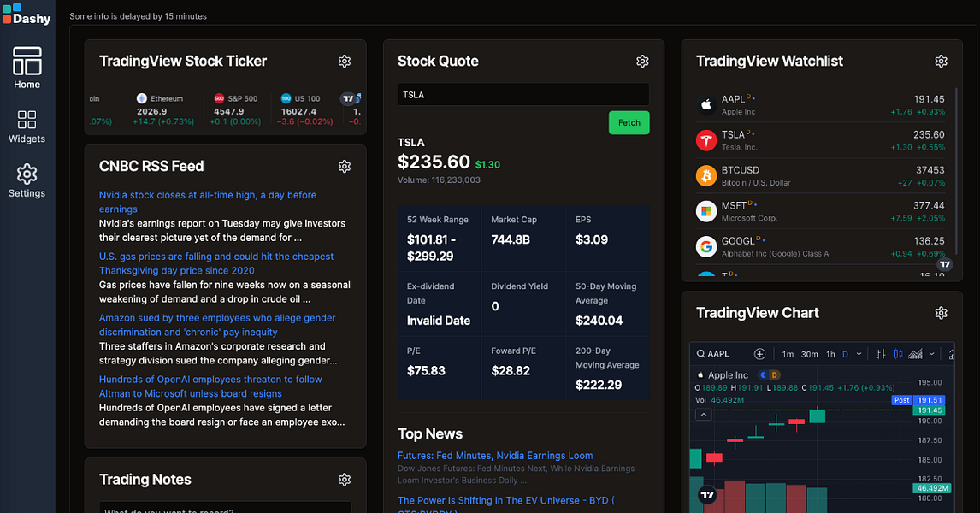This screenshot has height=513, width=980.
Task: Click the Tesla logo in the watchlist
Action: tap(706, 140)
